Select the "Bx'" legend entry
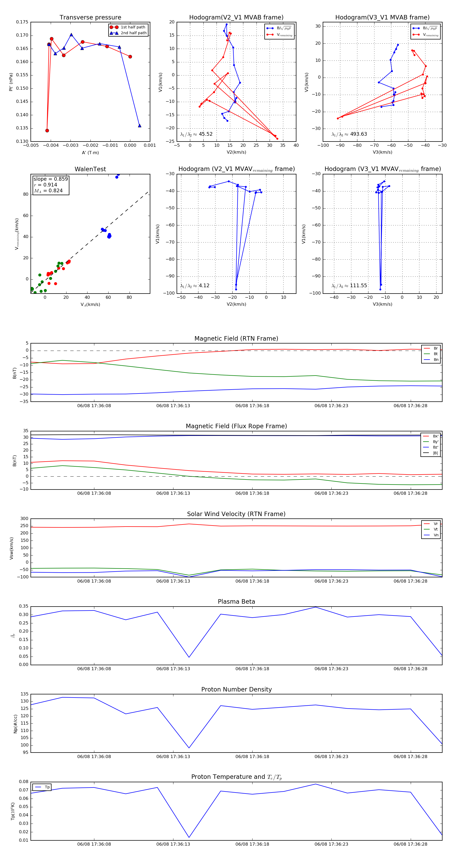Screen dimensions: 473x868 point(431,436)
